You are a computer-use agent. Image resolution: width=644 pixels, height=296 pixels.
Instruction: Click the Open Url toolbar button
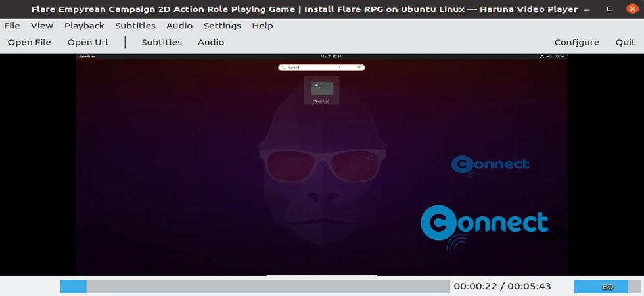coord(87,42)
